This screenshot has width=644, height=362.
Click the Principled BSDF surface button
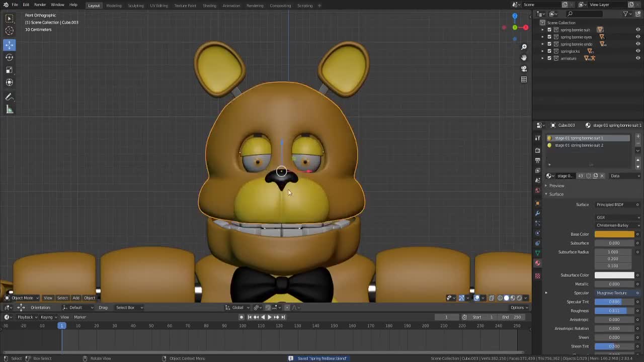click(x=614, y=205)
